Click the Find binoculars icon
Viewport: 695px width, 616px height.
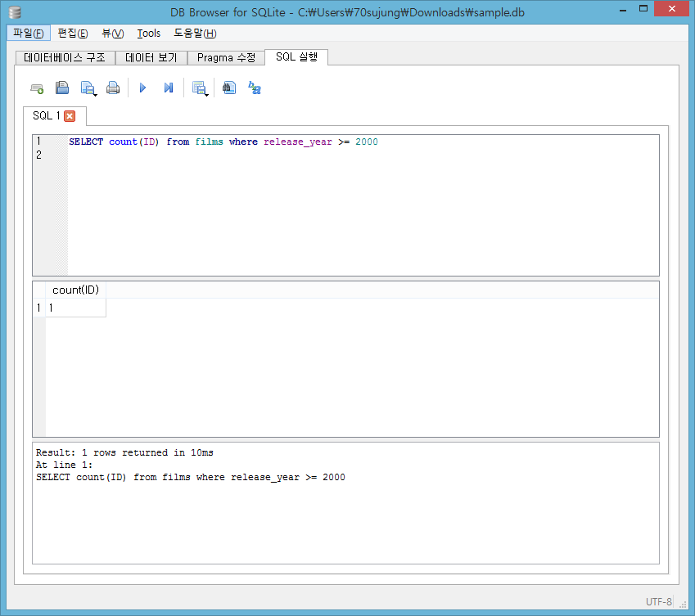point(228,88)
